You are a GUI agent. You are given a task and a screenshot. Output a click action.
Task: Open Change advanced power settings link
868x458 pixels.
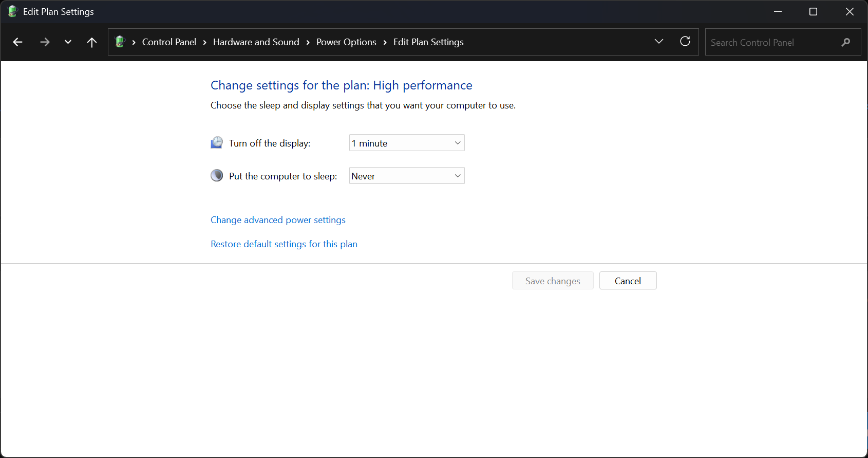coord(278,220)
